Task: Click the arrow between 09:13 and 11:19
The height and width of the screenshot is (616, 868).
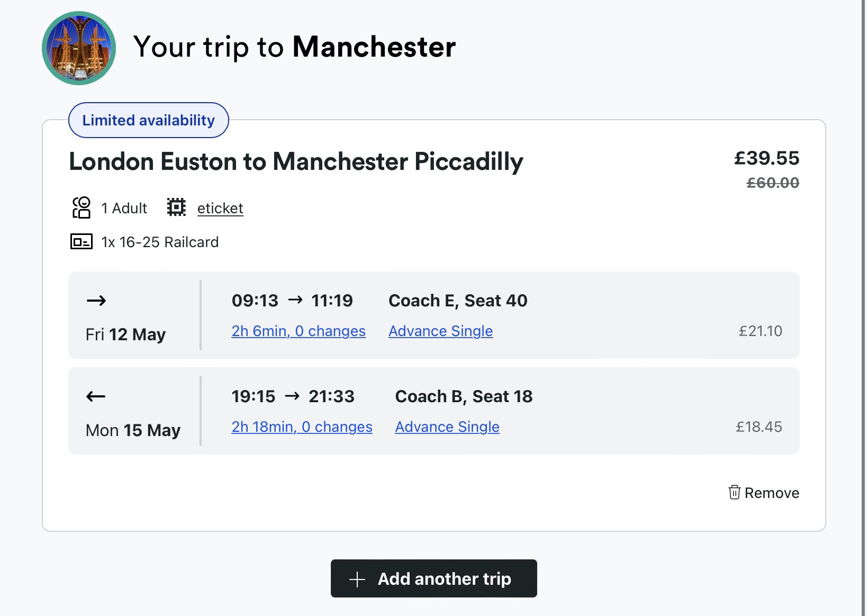Action: pyautogui.click(x=295, y=300)
